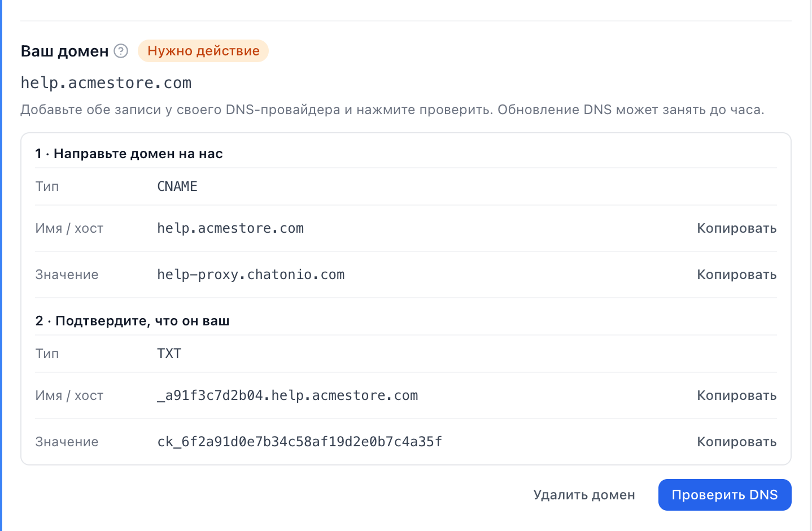812x531 pixels.
Task: Click the CNAME record host help.acmestore.com text
Action: [x=230, y=228]
